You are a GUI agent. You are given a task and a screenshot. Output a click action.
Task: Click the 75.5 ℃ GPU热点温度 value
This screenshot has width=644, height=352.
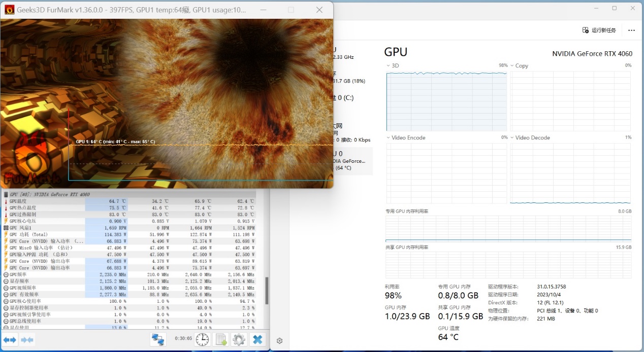click(117, 208)
